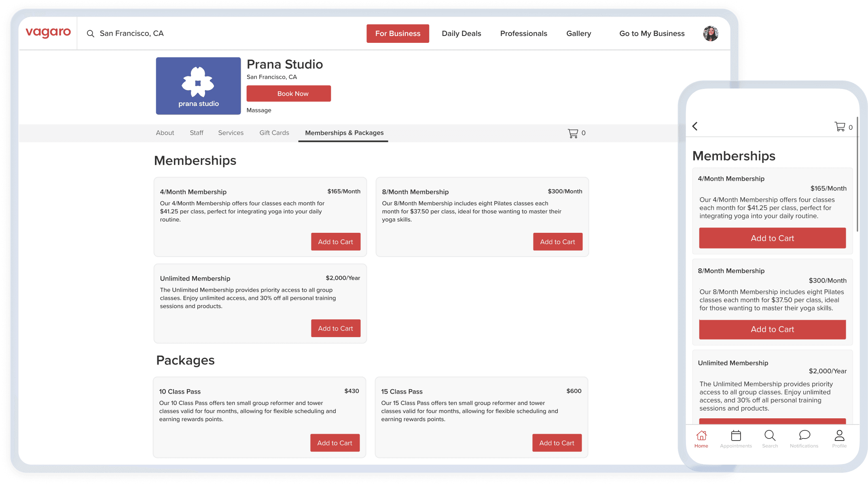Tap the back chevron on mobile view

coord(695,127)
